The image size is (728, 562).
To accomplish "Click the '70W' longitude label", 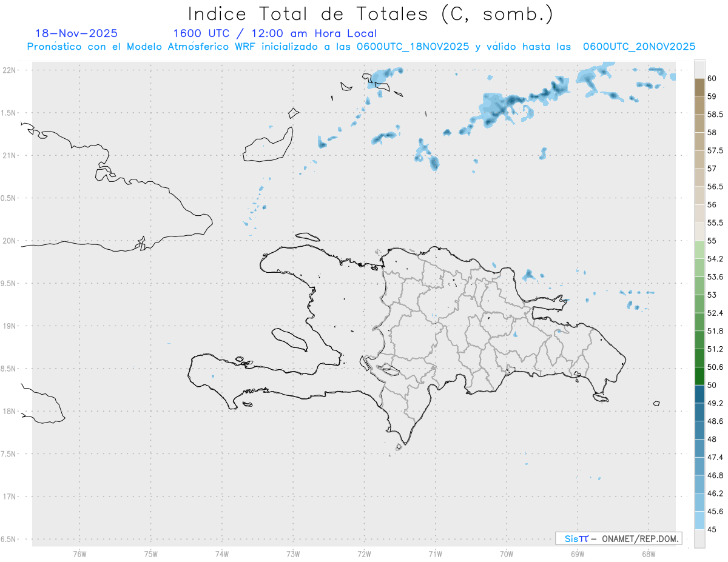I will tap(507, 554).
